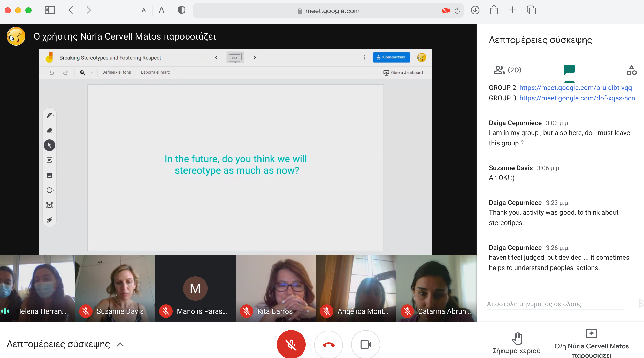Choose the Jamboard select arrow tool
Screen dimensions: 644x358
(x=50, y=145)
